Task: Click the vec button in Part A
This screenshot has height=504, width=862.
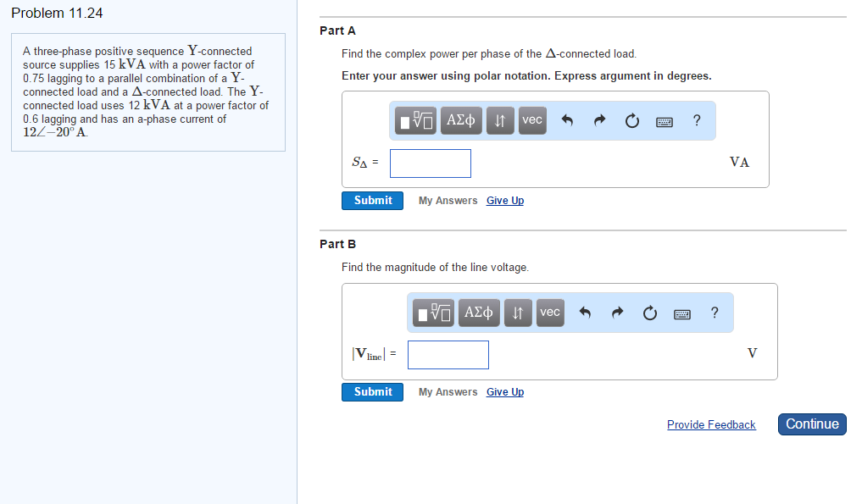Action: (531, 121)
